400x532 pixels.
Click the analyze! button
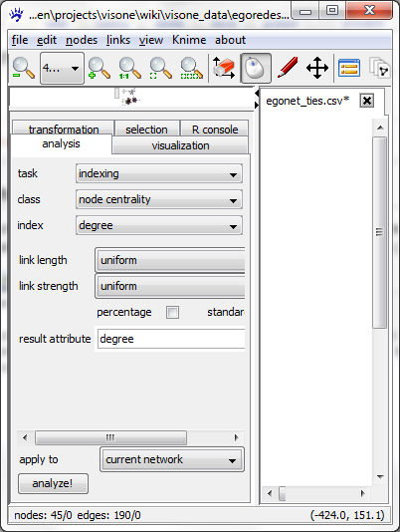(x=53, y=483)
